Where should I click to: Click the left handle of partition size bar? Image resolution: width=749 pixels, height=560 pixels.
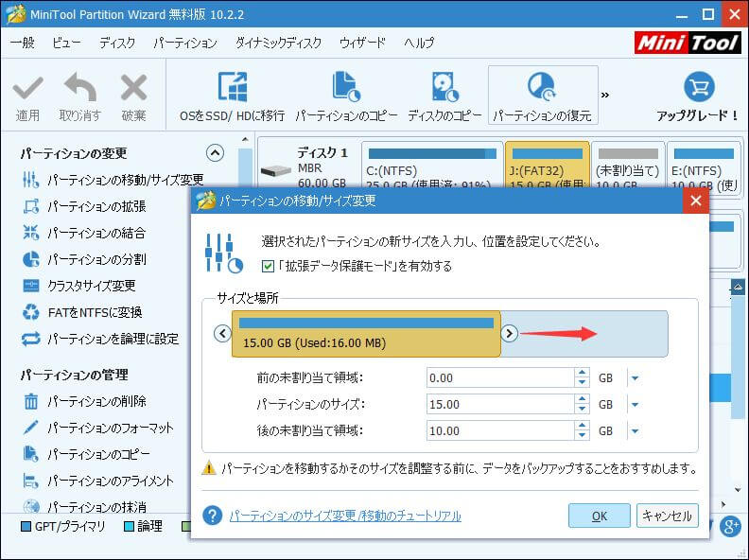pyautogui.click(x=222, y=333)
